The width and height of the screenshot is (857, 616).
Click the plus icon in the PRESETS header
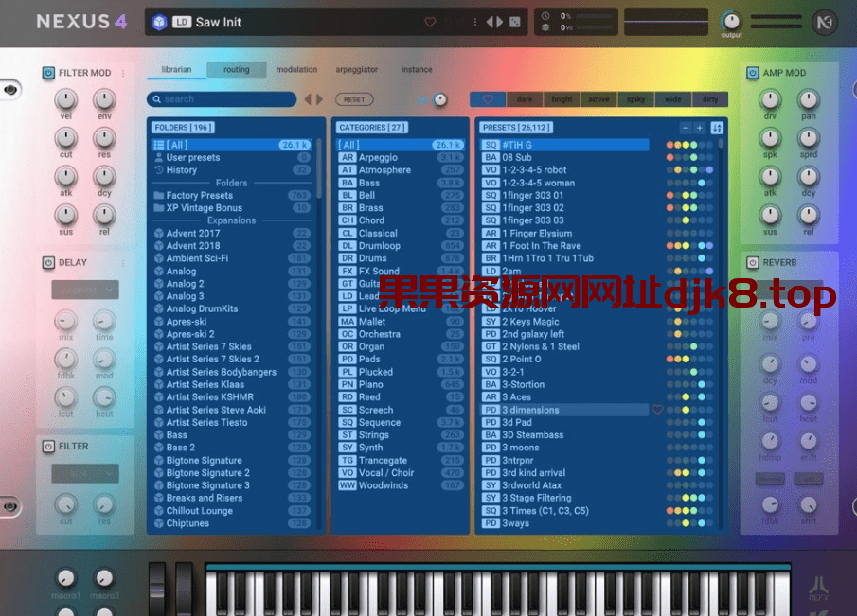click(700, 127)
